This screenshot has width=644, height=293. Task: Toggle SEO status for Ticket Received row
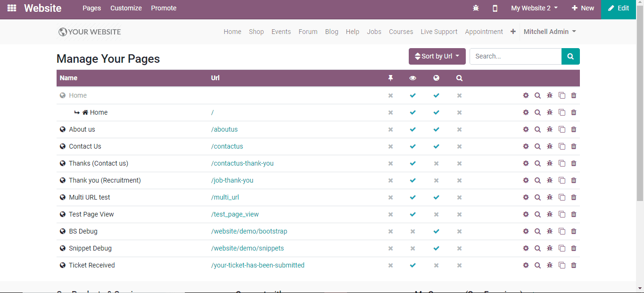pos(459,265)
